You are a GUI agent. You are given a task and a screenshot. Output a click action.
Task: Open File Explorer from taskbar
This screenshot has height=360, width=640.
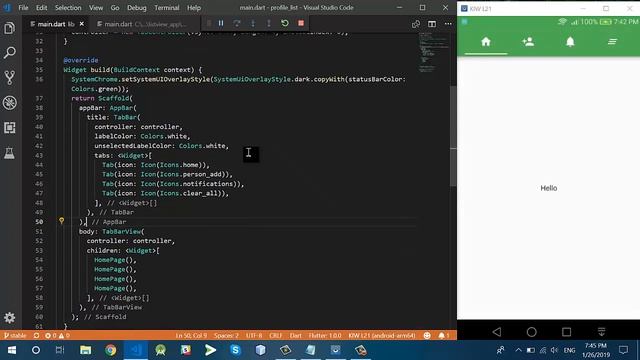(85, 350)
